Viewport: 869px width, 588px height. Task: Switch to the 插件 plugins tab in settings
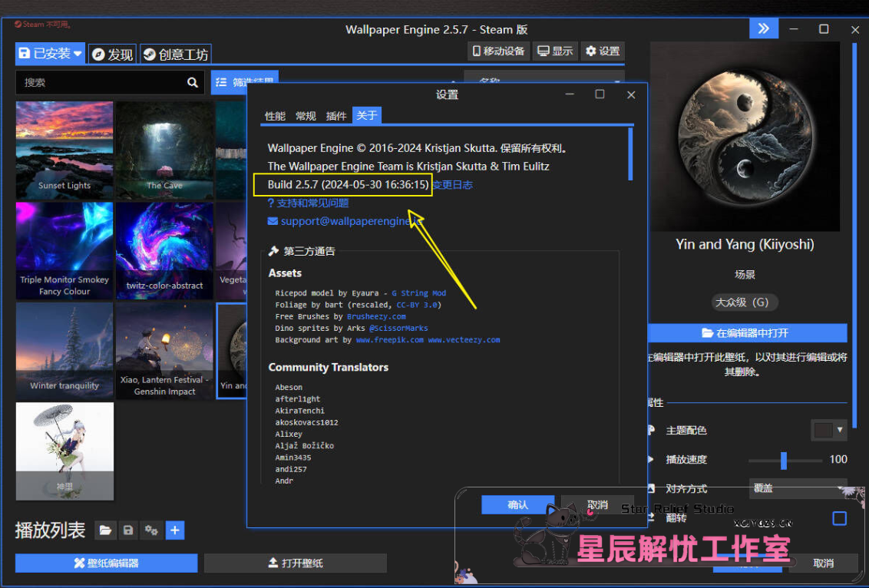click(335, 116)
